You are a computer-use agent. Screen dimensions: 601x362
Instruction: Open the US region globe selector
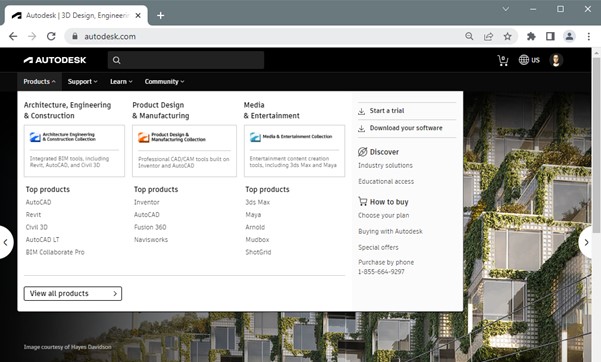pyautogui.click(x=529, y=60)
